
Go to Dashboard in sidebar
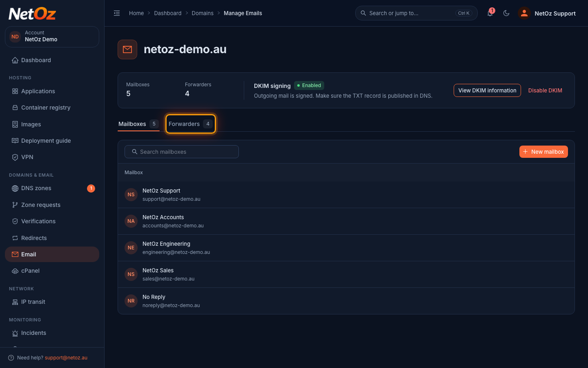pos(52,60)
